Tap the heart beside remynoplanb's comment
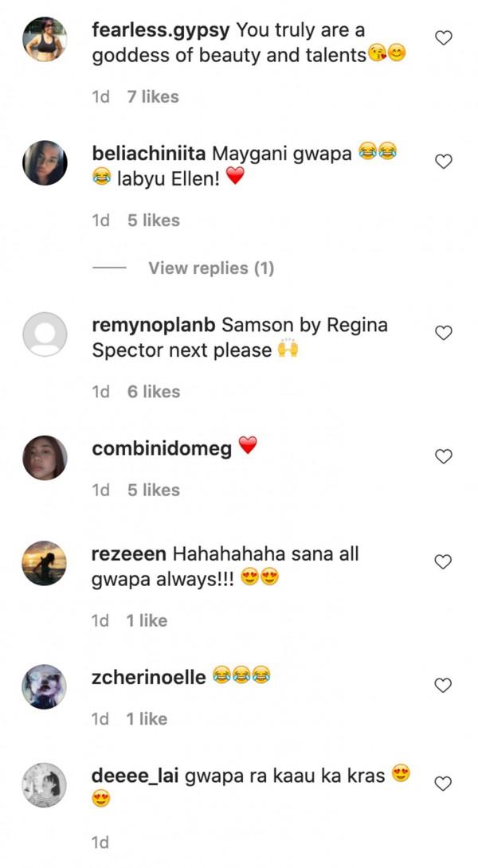The height and width of the screenshot is (868, 478). (x=444, y=333)
